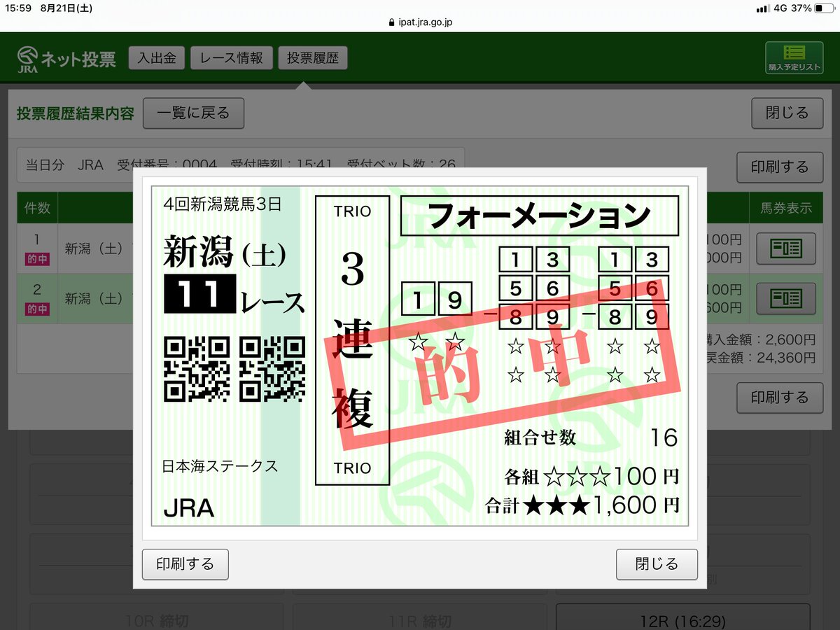Click the 合計 1,600円 total
840x630 pixels.
coord(582,505)
